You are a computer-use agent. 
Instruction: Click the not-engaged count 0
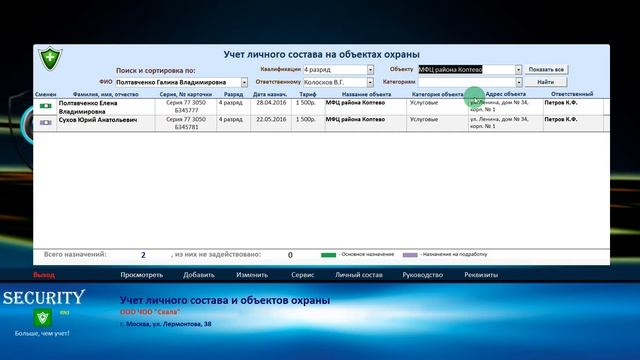click(x=290, y=255)
